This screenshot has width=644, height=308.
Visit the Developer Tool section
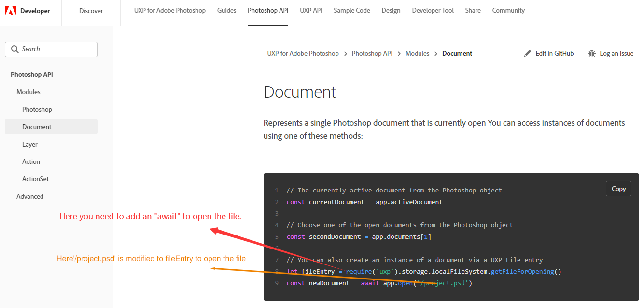[x=433, y=10]
